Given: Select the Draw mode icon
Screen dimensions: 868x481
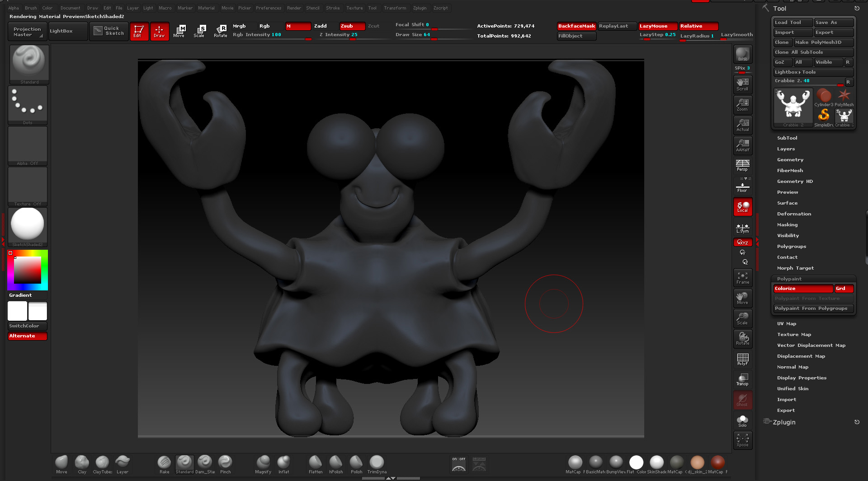Looking at the screenshot, I should pos(160,31).
